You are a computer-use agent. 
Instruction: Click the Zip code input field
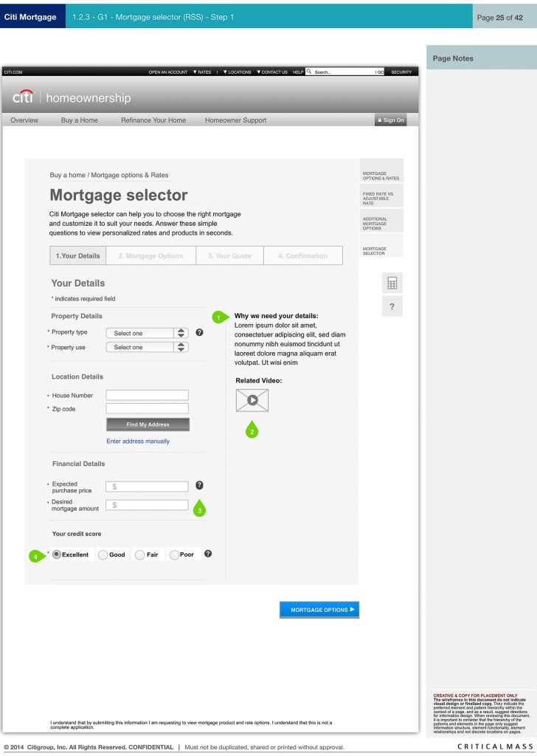147,408
